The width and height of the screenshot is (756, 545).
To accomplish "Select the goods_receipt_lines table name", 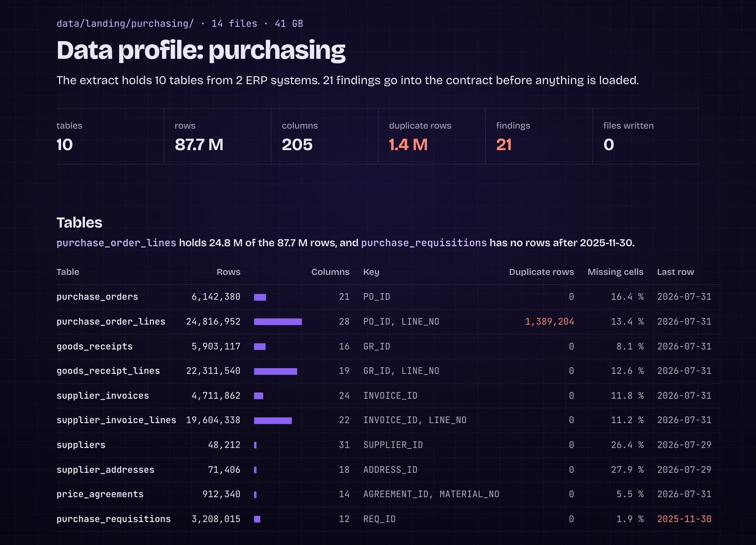I will click(x=108, y=371).
